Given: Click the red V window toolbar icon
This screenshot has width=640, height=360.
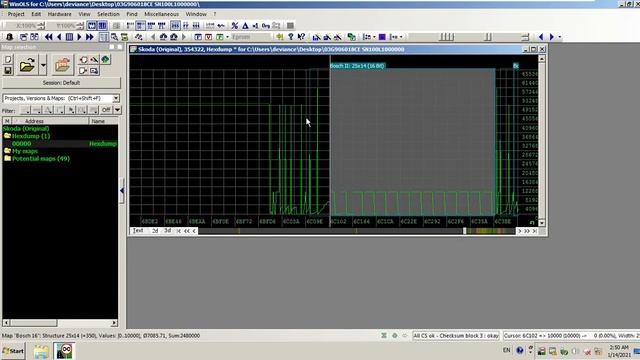Looking at the screenshot, I should coord(208,37).
